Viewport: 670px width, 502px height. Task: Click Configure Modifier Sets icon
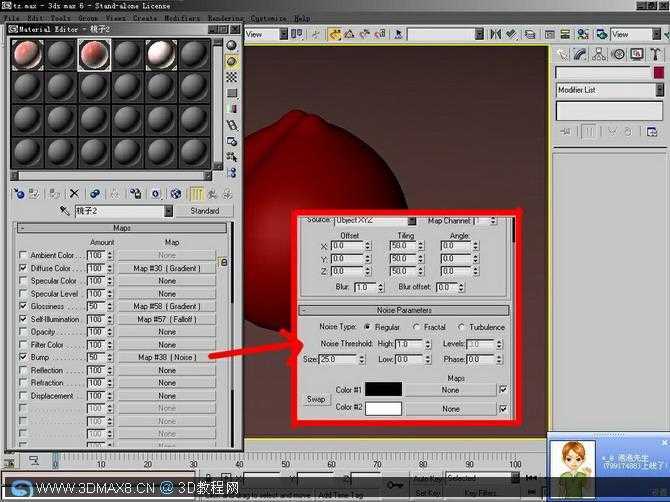652,132
